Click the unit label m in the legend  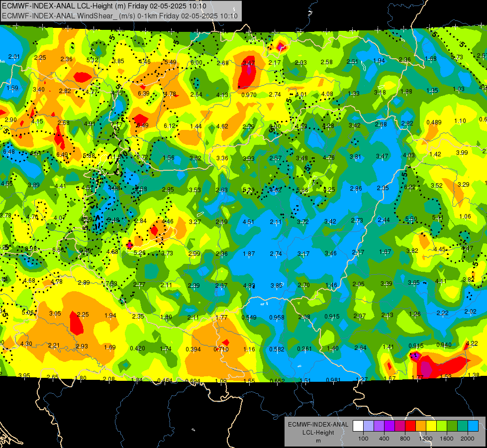318,441
